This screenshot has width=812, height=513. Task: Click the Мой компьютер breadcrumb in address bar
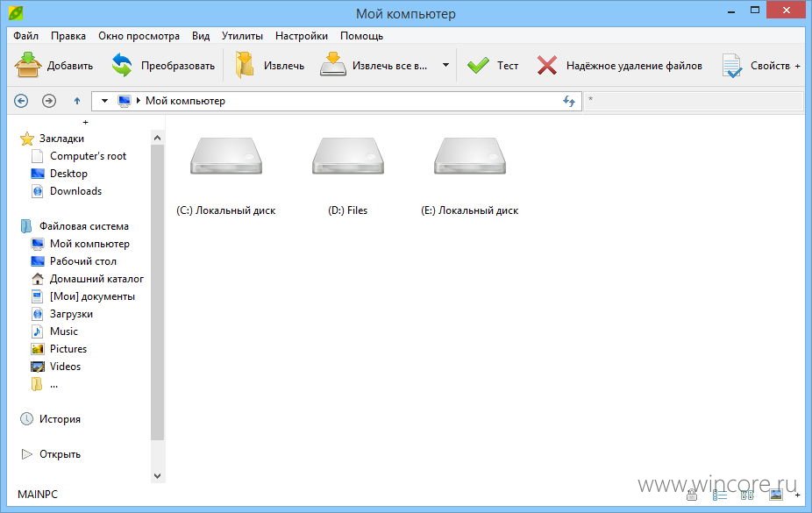185,101
